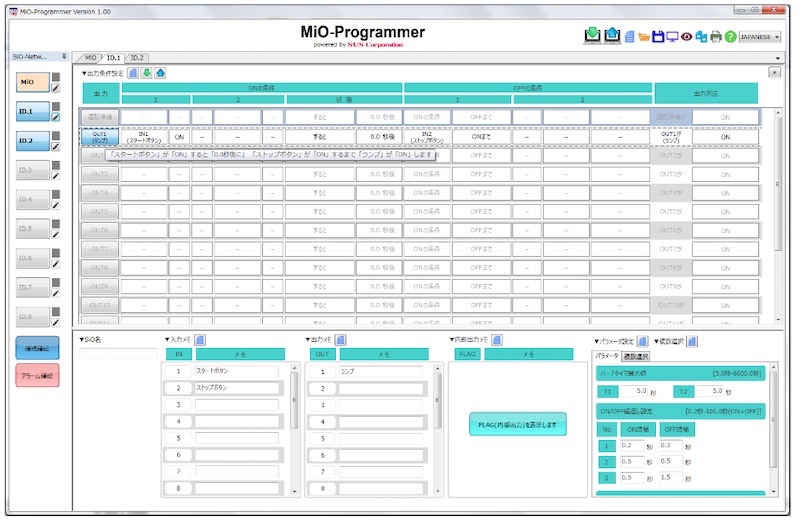This screenshot has width=800, height=523.
Task: Collapse the 出力条件設定 section triangle
Action: 84,72
